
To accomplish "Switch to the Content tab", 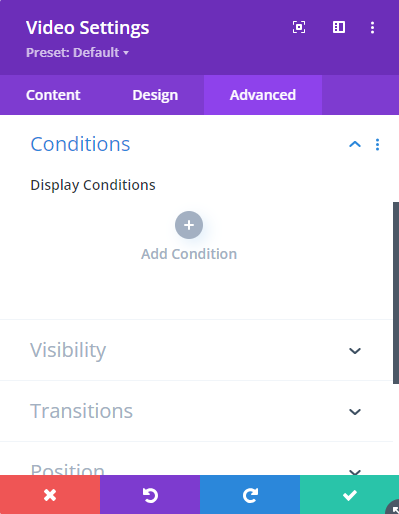I will (53, 95).
